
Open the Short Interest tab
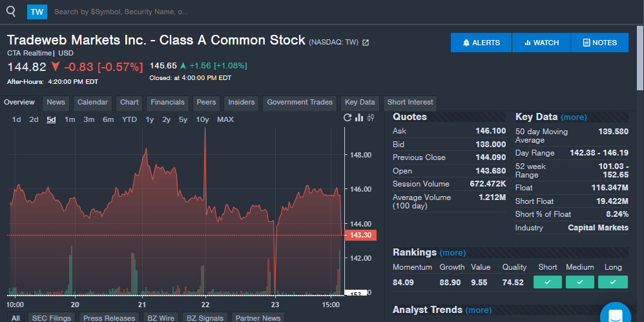point(410,103)
